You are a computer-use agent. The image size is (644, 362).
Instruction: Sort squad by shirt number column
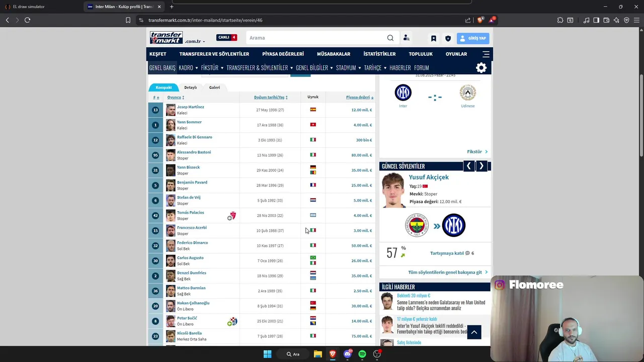[156, 98]
